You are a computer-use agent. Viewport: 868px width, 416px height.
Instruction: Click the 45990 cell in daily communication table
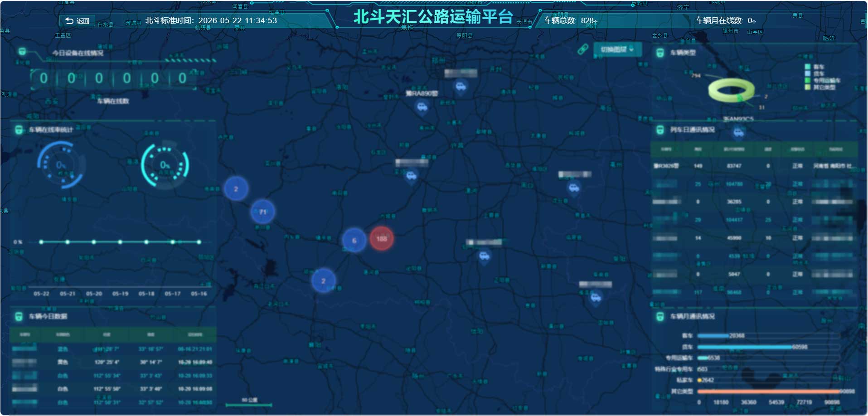(734, 238)
